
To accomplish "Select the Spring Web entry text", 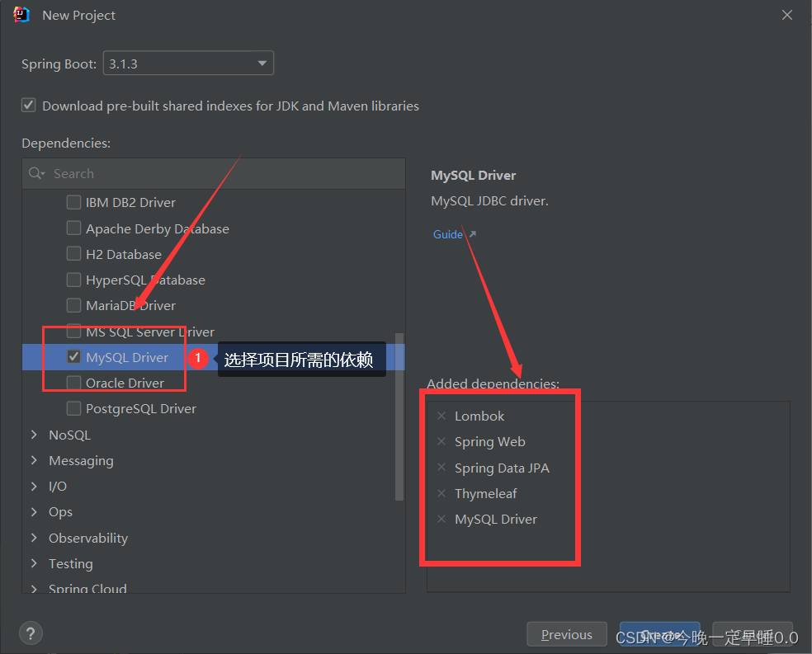I will 490,442.
